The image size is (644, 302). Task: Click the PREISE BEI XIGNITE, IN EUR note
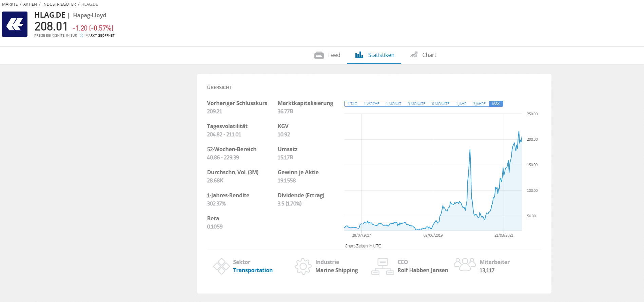pyautogui.click(x=56, y=35)
